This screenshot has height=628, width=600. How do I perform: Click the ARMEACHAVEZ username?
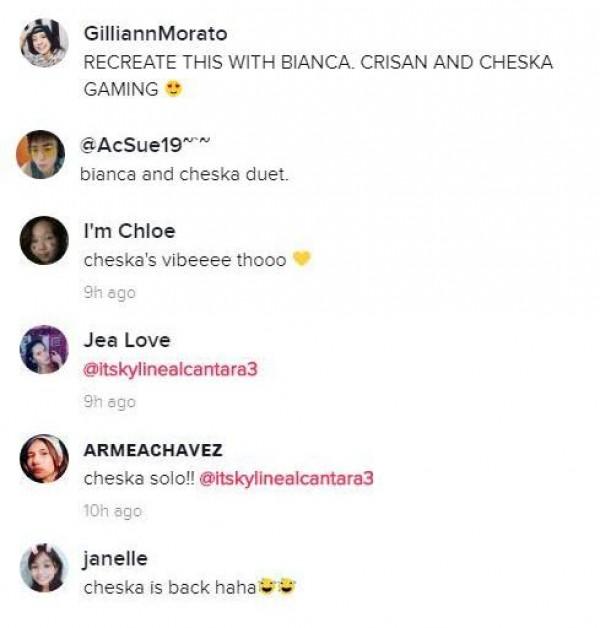[153, 450]
